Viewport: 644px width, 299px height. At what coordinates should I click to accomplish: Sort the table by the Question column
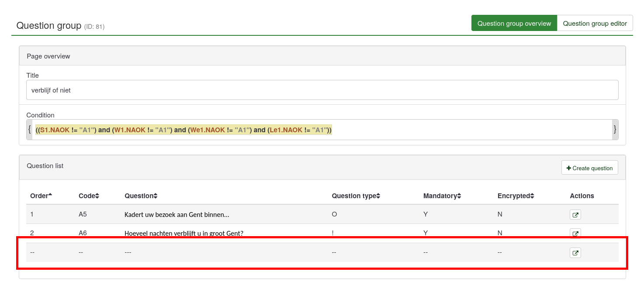point(155,196)
